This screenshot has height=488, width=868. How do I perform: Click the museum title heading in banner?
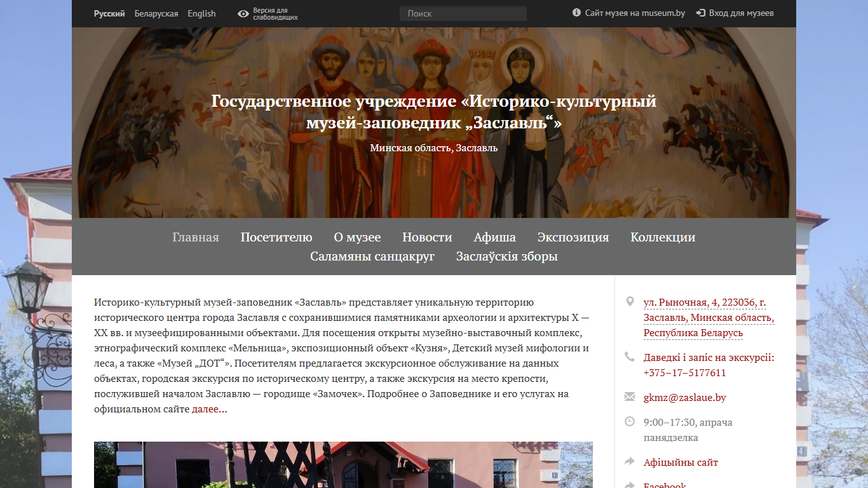pyautogui.click(x=434, y=111)
